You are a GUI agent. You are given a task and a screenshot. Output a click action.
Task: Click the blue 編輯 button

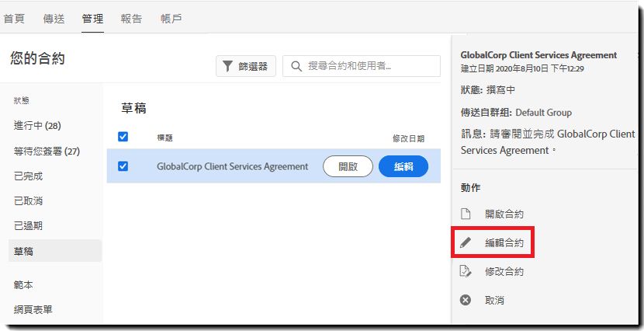coord(403,166)
